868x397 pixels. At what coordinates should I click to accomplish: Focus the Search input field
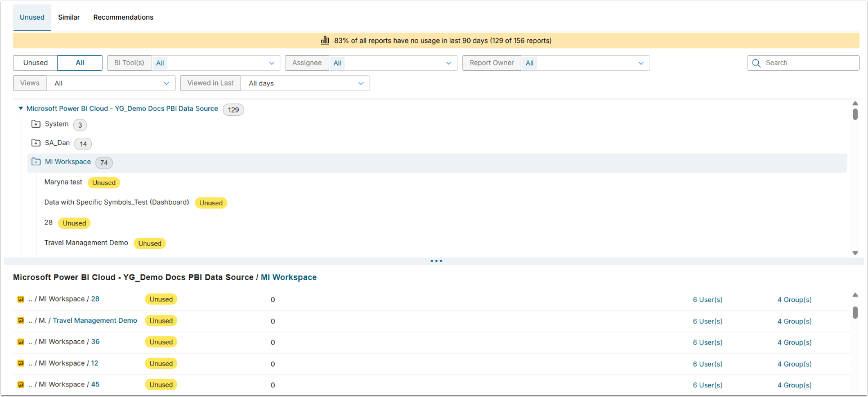coord(803,63)
